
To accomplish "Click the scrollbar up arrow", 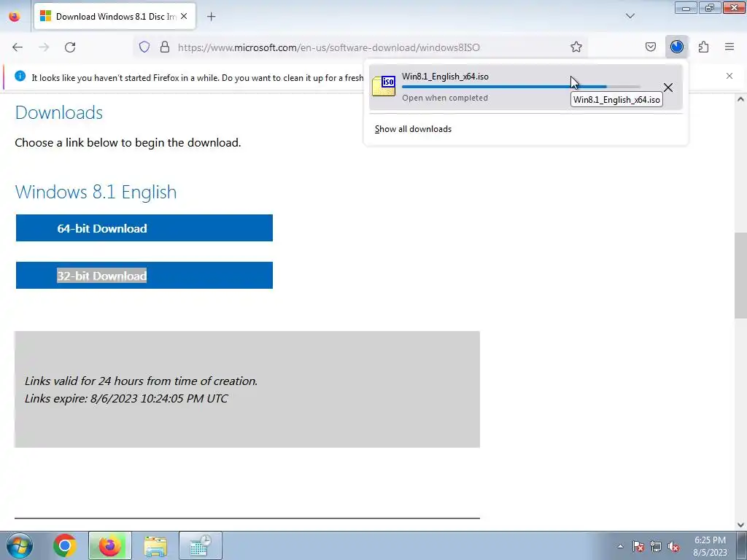I will (x=740, y=99).
